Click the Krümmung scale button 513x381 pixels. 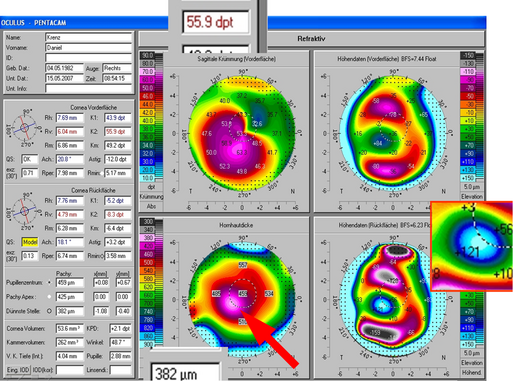click(x=151, y=197)
